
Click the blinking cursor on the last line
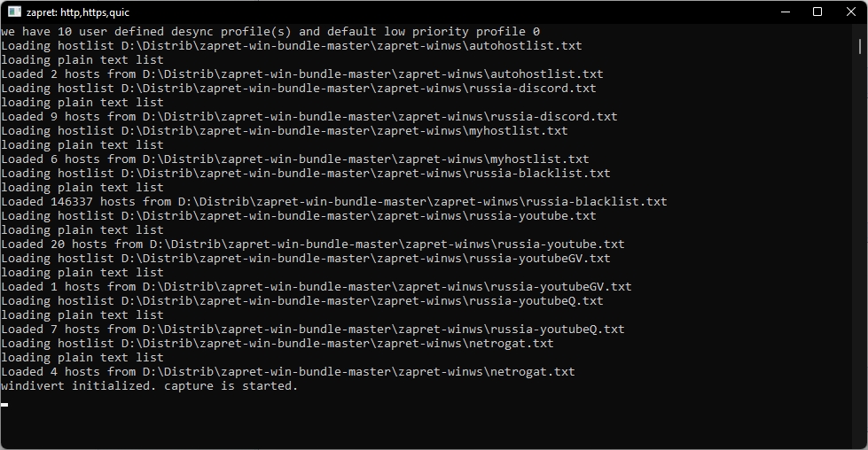(x=4, y=405)
